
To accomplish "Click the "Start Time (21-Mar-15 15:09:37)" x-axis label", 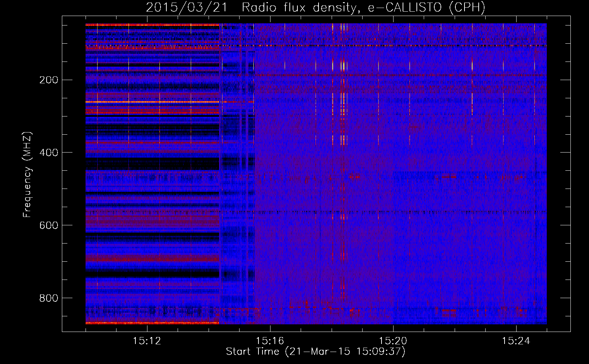I will [316, 352].
